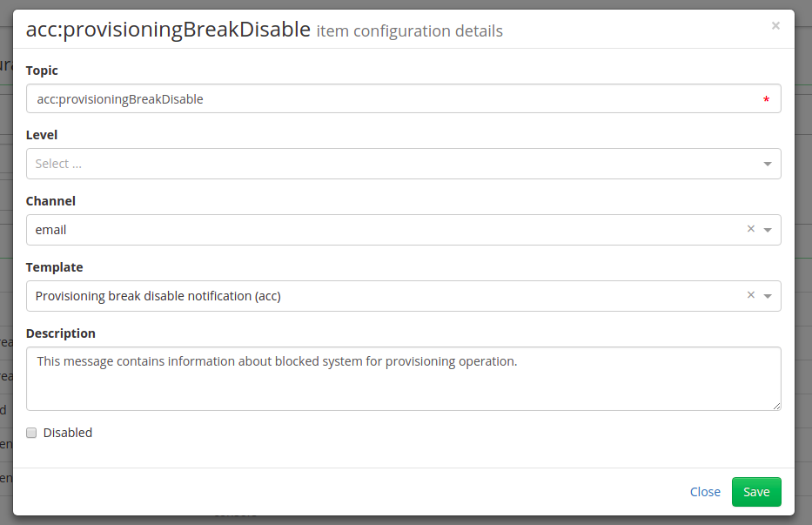Click the red required asterisk in Topic
This screenshot has width=812, height=525.
766,99
